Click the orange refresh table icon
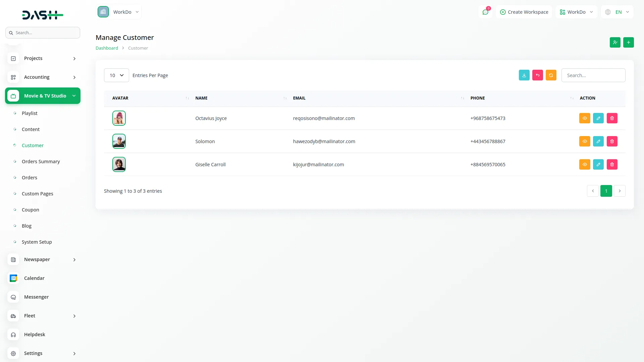The height and width of the screenshot is (362, 644). [551, 75]
